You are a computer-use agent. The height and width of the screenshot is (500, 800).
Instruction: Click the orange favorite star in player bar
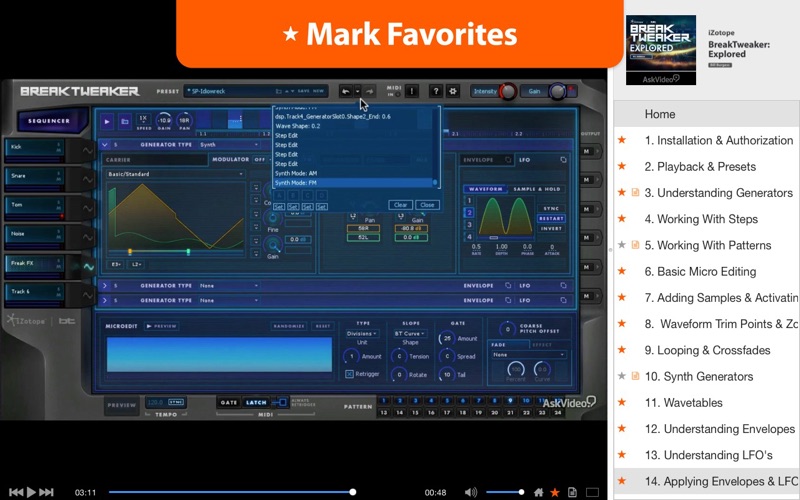[x=555, y=492]
